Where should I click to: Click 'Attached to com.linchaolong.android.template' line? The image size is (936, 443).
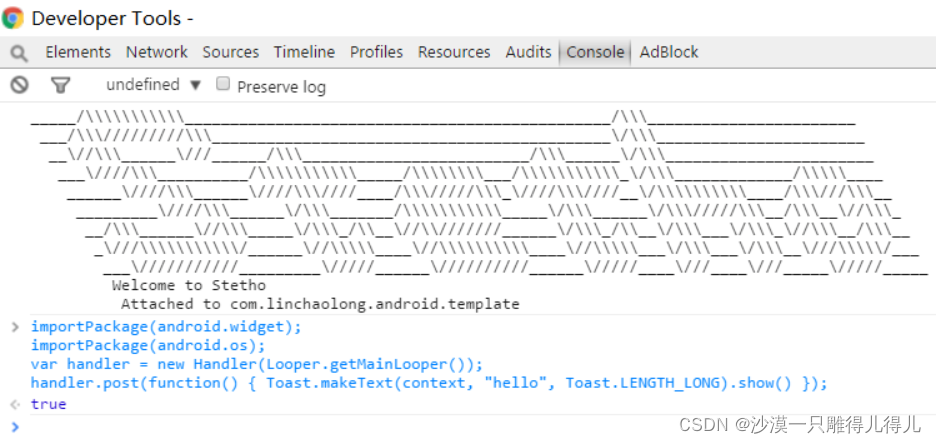[320, 304]
